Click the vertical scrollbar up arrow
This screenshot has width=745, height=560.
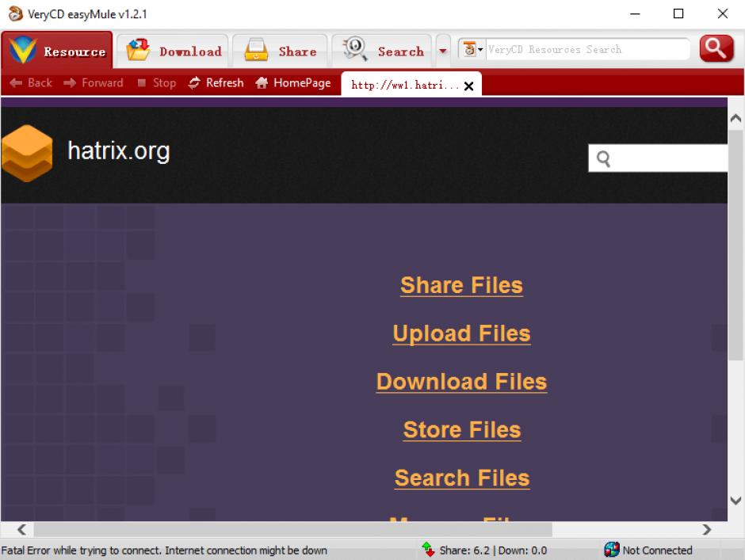click(735, 118)
